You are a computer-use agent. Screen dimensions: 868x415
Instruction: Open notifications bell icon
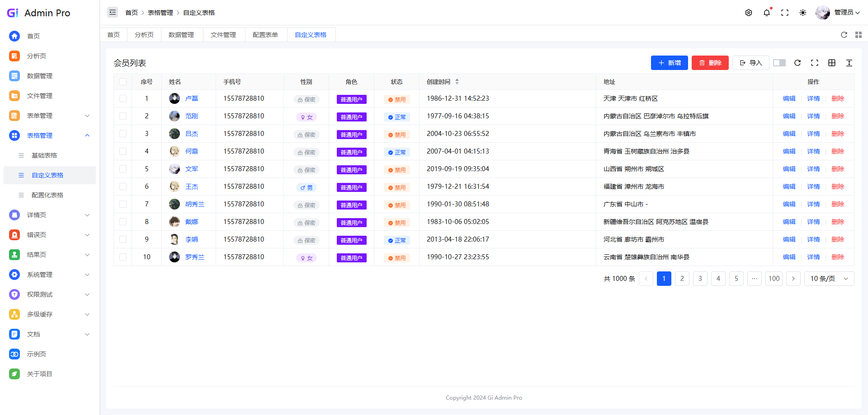click(767, 13)
